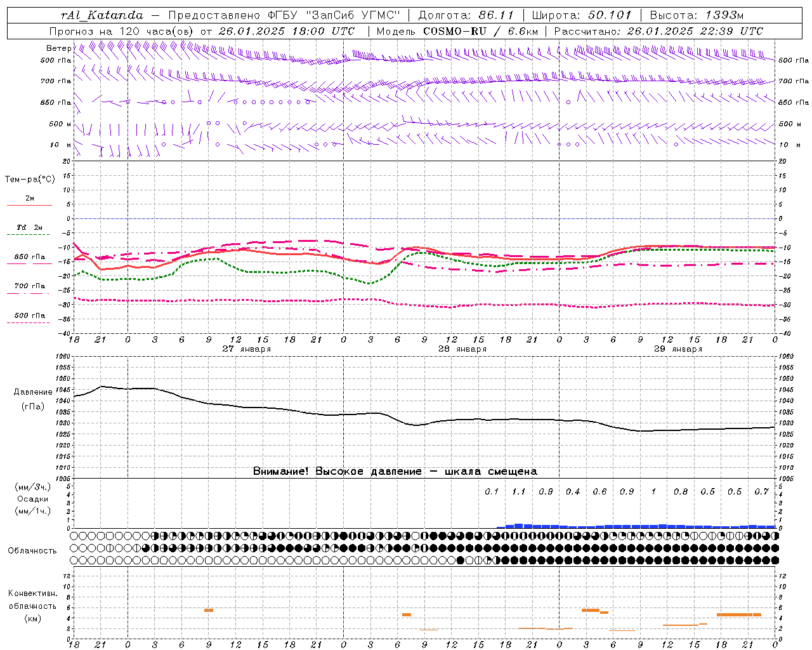Viewport: 812px width, 650px height.
Task: Click the 0.1 precipitation value
Action: coord(492,492)
